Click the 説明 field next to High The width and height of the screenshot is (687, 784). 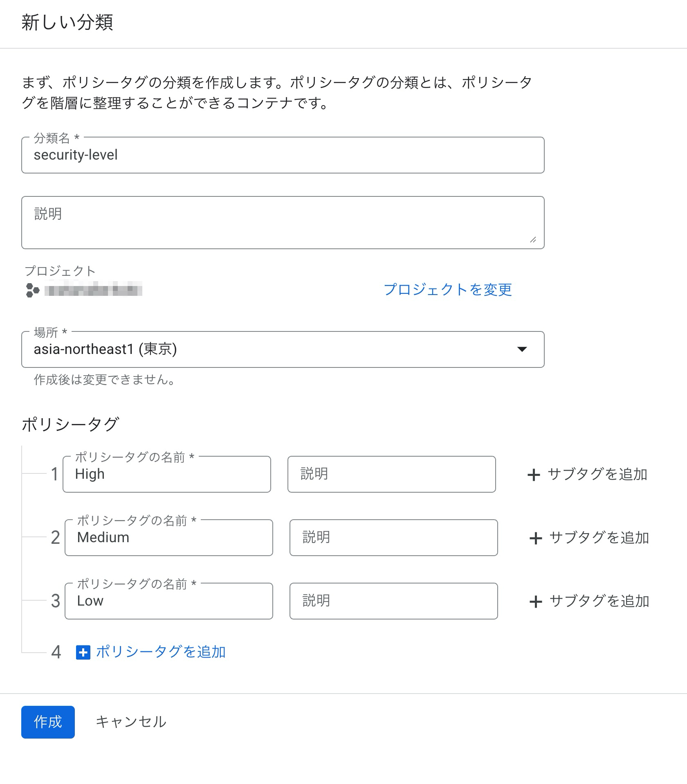coord(392,474)
